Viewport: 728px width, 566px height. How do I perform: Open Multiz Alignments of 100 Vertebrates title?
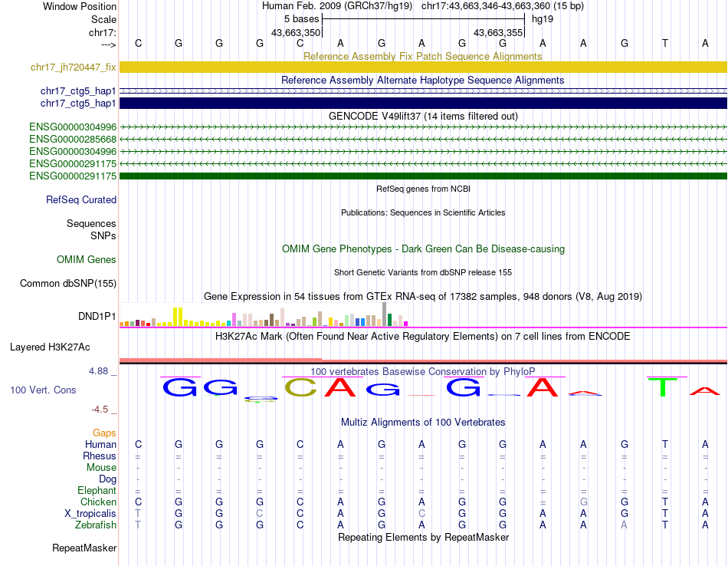coord(423,423)
